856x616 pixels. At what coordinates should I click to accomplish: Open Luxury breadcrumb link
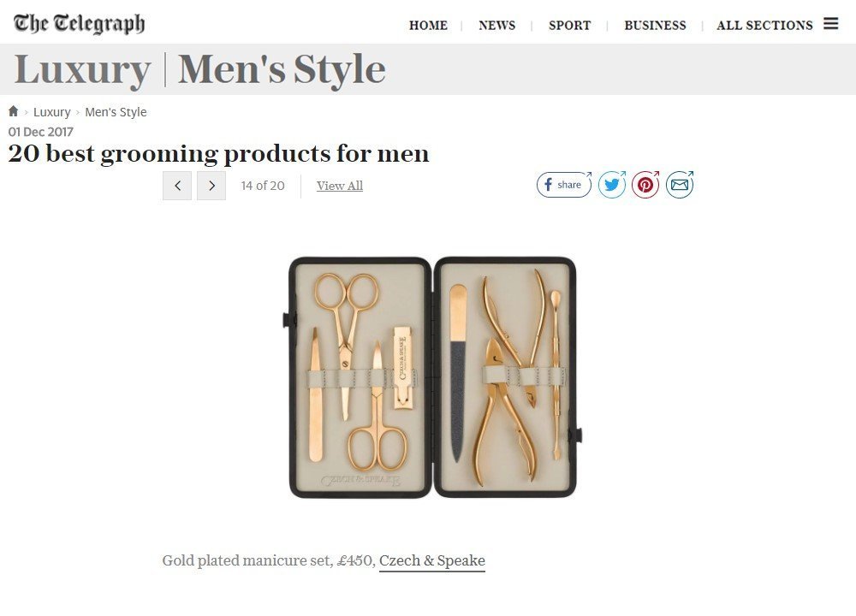(52, 112)
